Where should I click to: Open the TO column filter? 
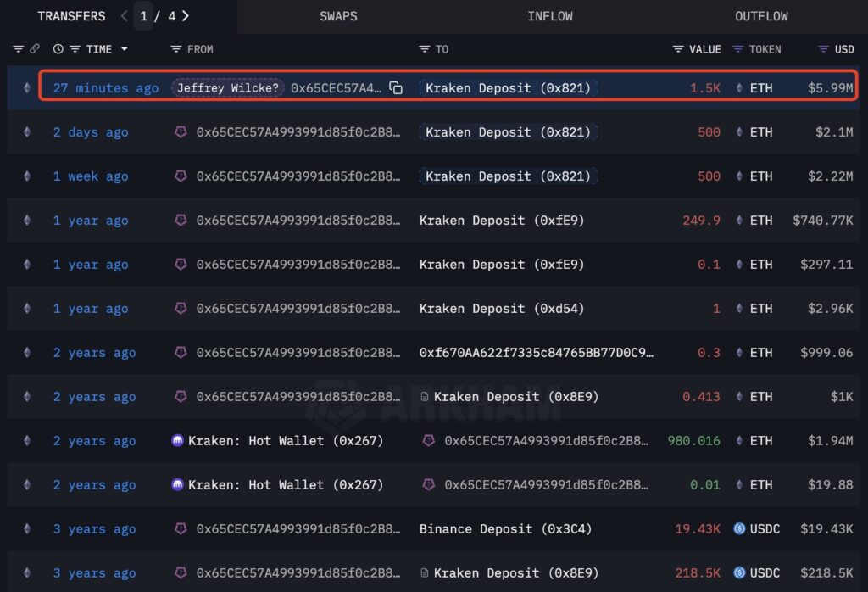[x=425, y=49]
